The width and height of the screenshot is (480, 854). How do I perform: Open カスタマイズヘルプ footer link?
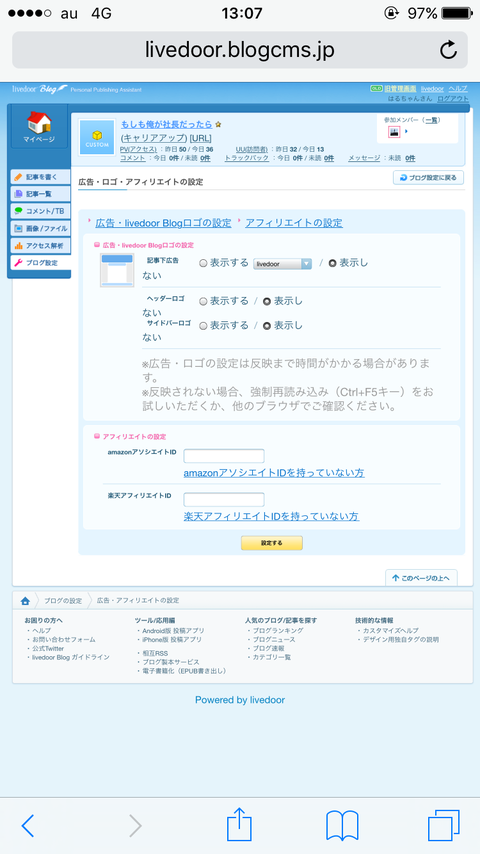coord(391,631)
